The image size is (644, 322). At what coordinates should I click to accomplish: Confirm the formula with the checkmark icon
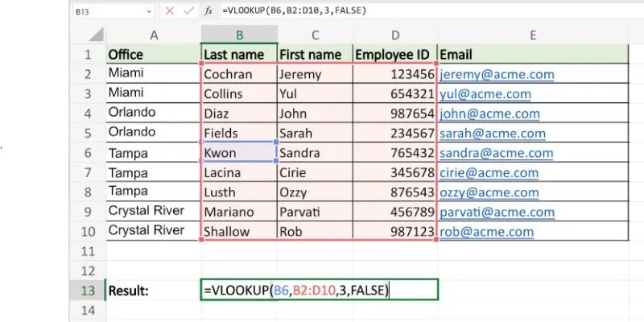[188, 11]
